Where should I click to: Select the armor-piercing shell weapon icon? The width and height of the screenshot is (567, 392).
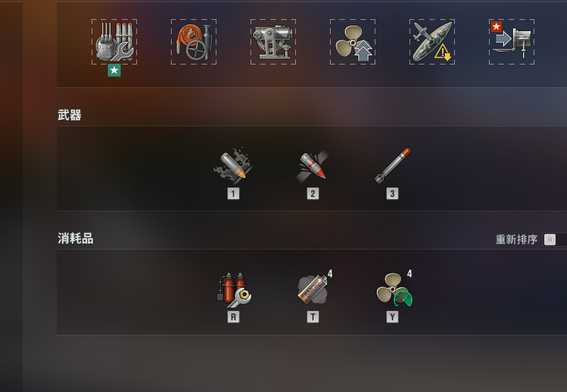click(313, 165)
